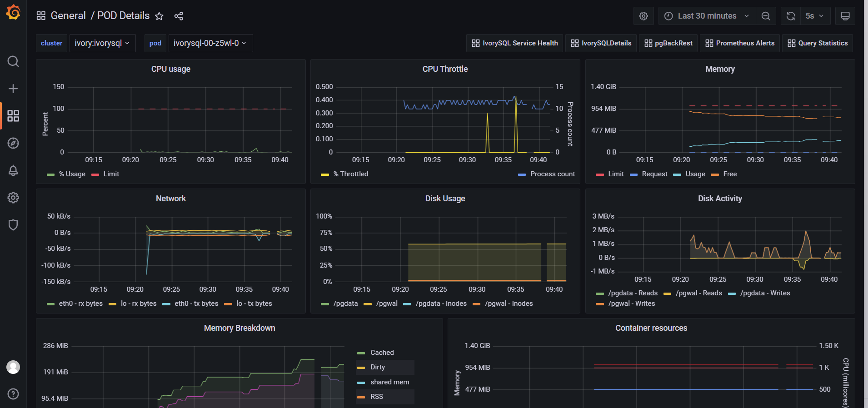Open the Grafana home logo

tap(13, 12)
